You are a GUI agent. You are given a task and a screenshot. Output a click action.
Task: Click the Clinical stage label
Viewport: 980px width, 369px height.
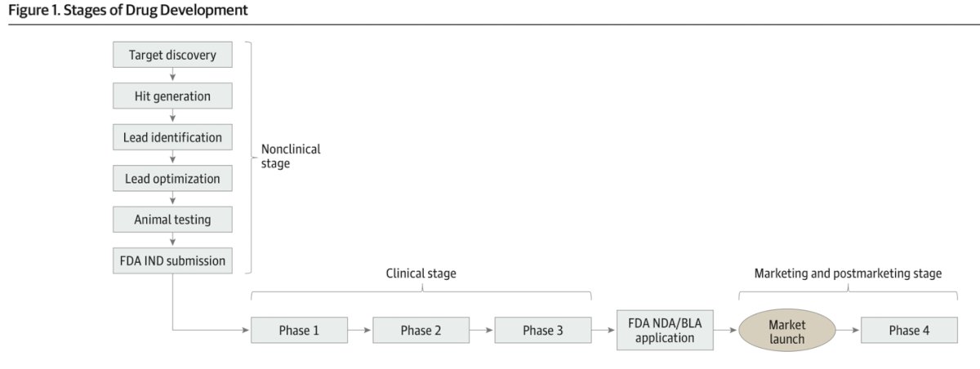tap(421, 273)
